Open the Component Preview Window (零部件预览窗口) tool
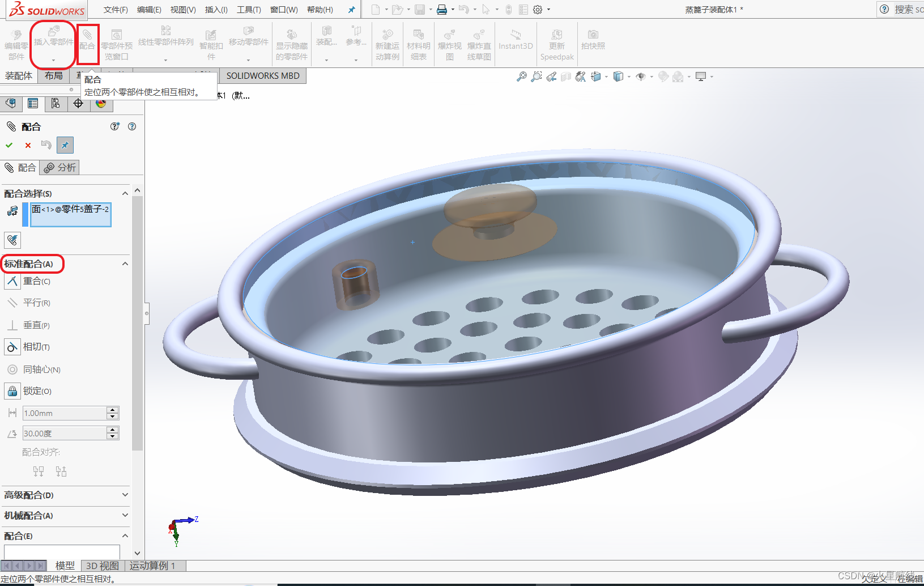The image size is (924, 586). point(117,45)
